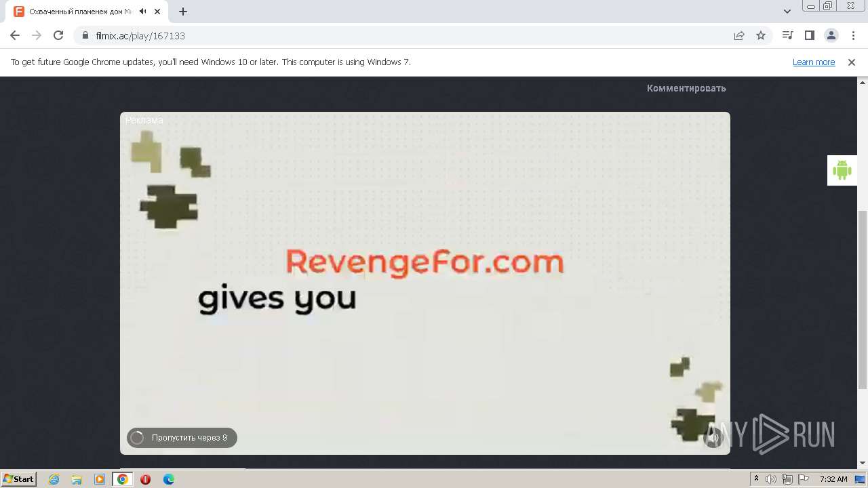This screenshot has height=488, width=868.
Task: Open the system volume tray icon
Action: pyautogui.click(x=771, y=479)
